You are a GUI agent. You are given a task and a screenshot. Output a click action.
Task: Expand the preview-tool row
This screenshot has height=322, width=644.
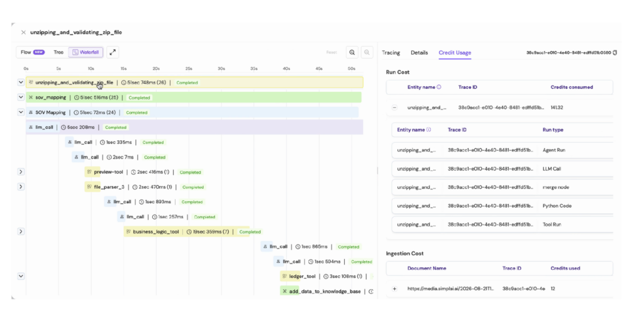(21, 172)
